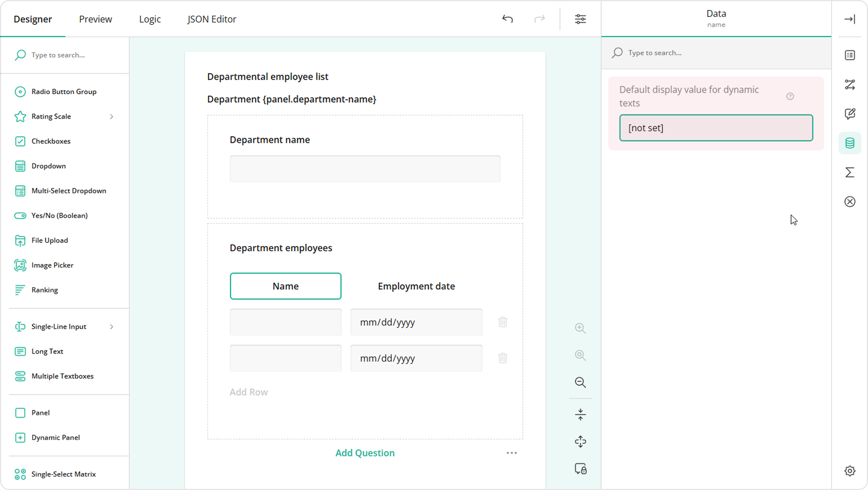The width and height of the screenshot is (868, 490).
Task: Open the General properties category
Action: pyautogui.click(x=849, y=55)
